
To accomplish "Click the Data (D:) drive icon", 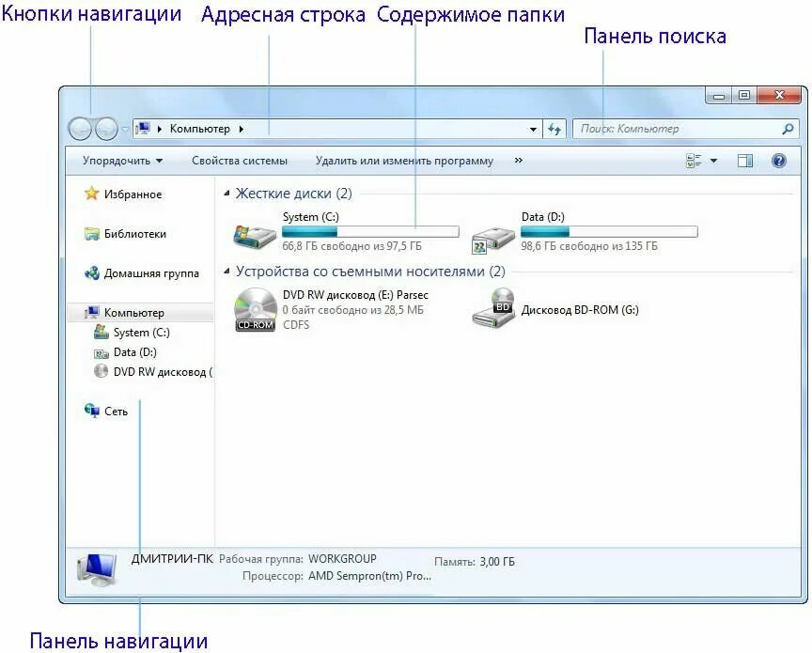I will click(x=493, y=239).
